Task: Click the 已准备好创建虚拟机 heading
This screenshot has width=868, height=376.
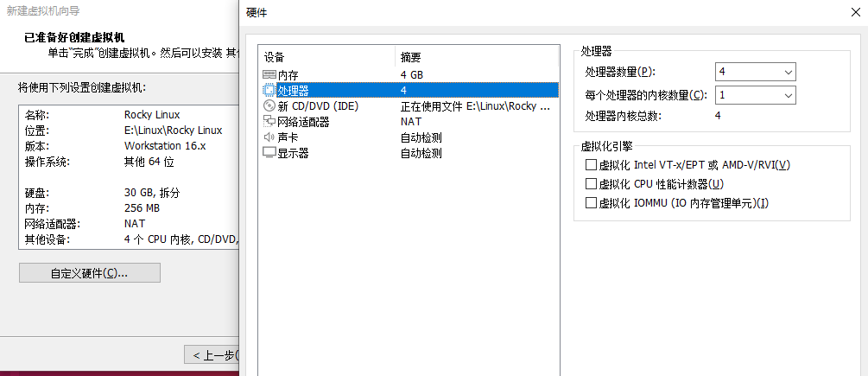Action: [x=75, y=38]
